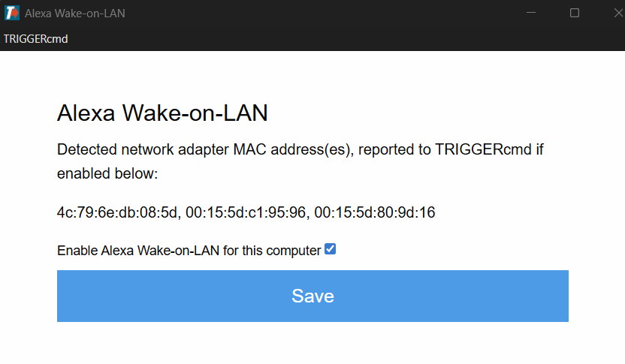Click the TRIGGERcmd app icon in title bar

11,14
